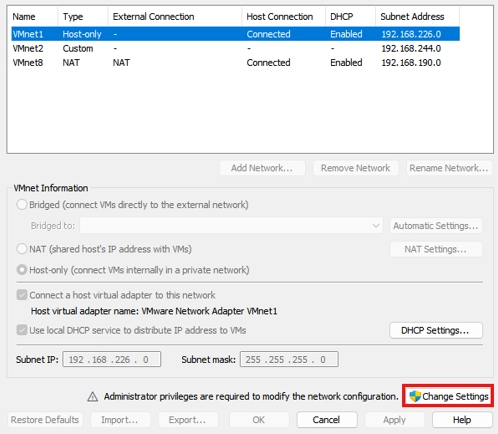The width and height of the screenshot is (498, 434).
Task: Click the warning triangle icon
Action: (92, 397)
